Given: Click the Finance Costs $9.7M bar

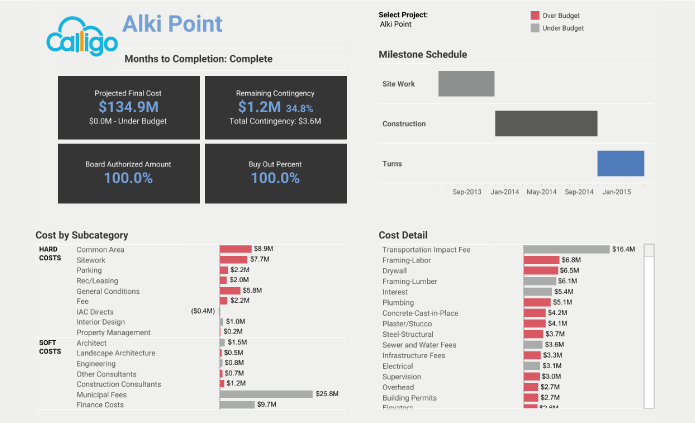Looking at the screenshot, I should (x=236, y=405).
